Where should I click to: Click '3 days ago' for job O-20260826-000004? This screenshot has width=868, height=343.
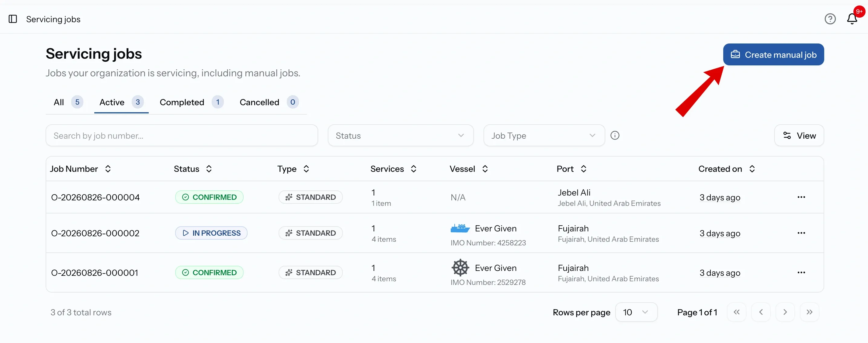(x=720, y=197)
